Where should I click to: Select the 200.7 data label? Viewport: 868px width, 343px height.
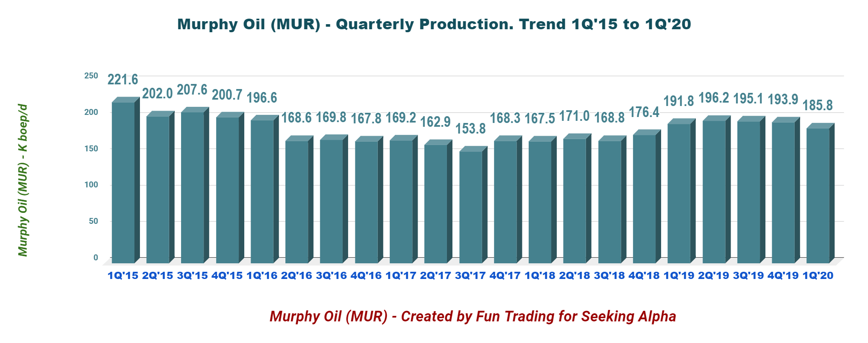(x=227, y=95)
